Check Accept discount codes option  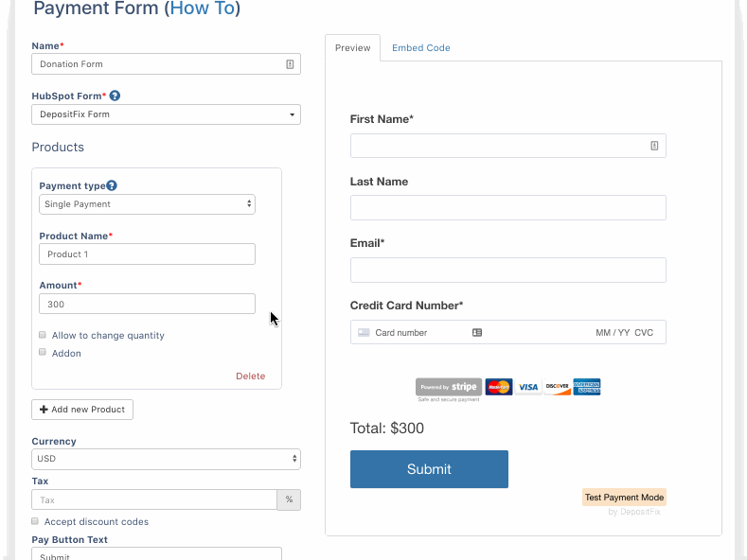tap(35, 521)
